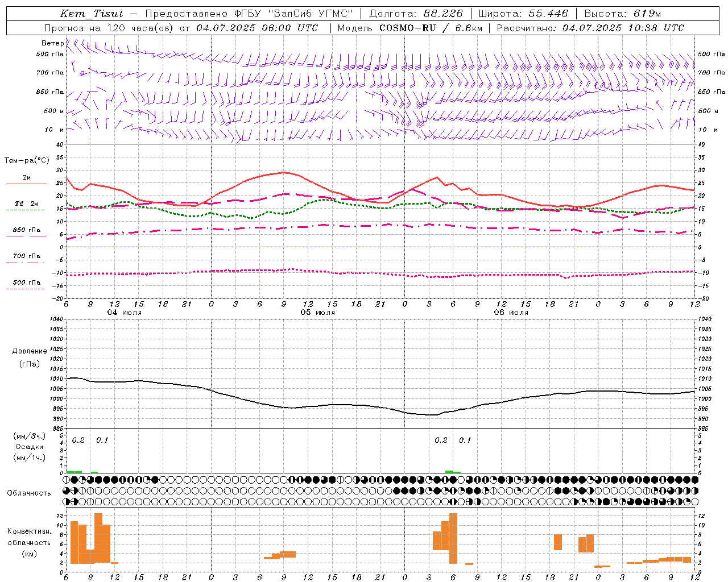Click the 500 м wind level label on left
This screenshot has height=582, width=728.
coord(54,111)
